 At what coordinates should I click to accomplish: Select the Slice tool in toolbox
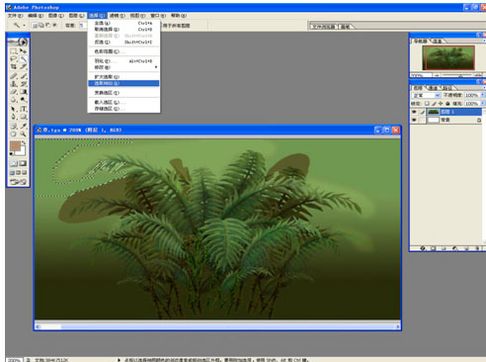click(23, 67)
